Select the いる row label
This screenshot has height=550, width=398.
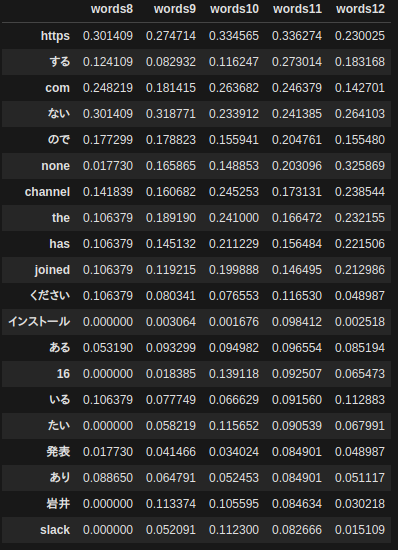(x=60, y=400)
